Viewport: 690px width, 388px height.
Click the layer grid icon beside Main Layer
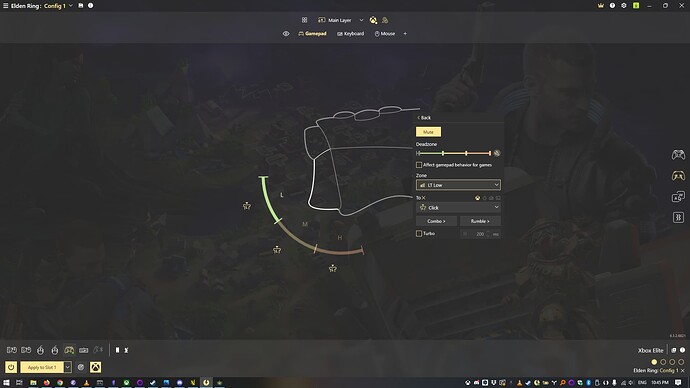305,20
